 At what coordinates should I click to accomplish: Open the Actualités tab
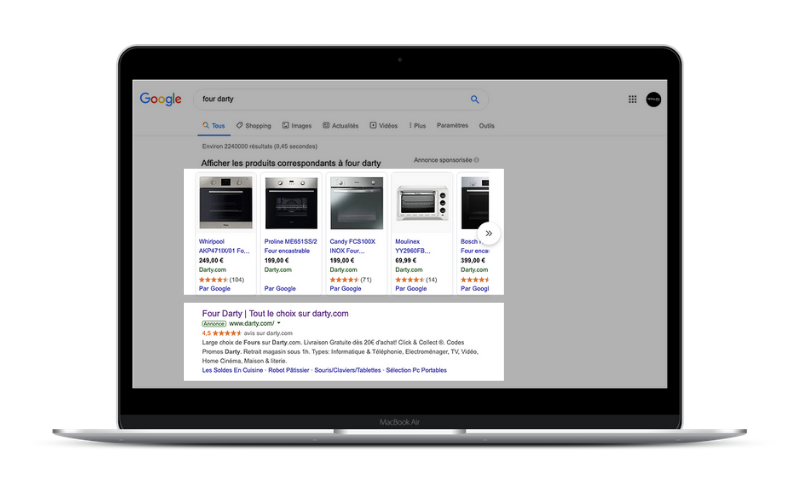(339, 126)
